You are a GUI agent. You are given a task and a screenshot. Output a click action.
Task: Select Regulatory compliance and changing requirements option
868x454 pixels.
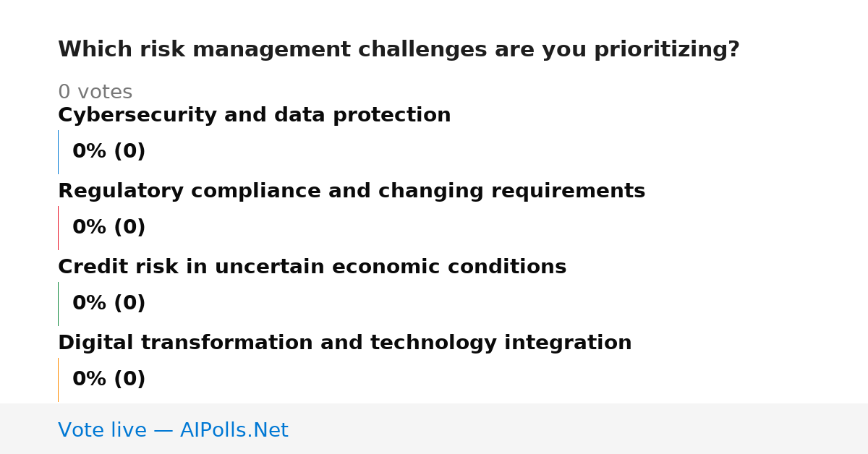point(352,192)
